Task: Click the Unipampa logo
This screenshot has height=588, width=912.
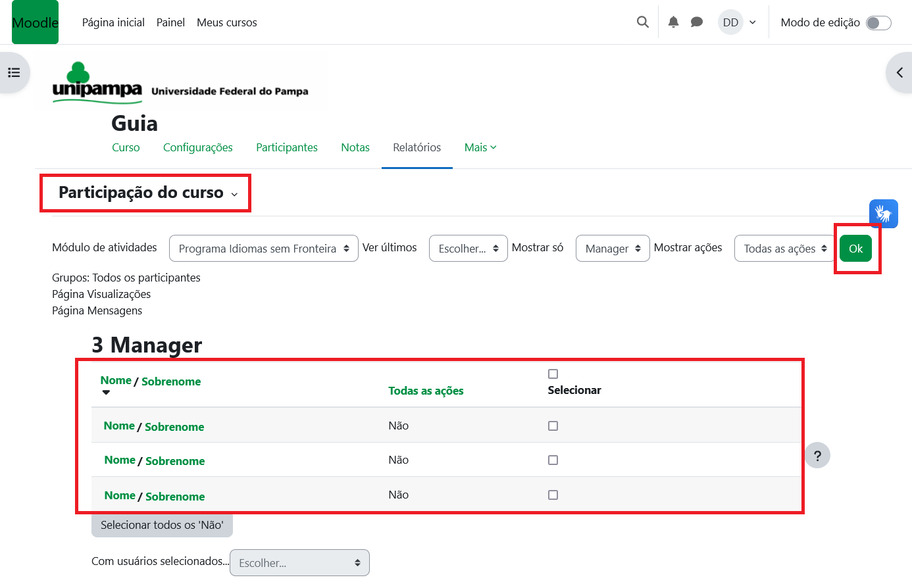Action: (x=97, y=83)
